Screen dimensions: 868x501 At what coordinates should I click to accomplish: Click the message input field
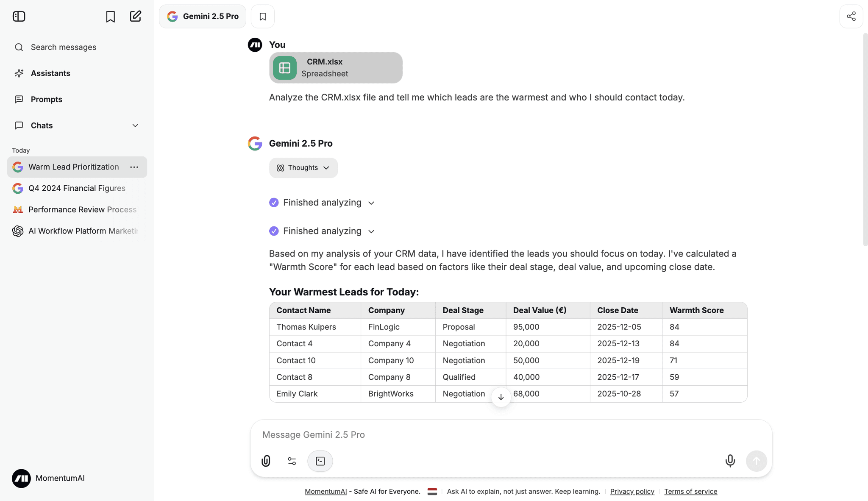(x=487, y=434)
